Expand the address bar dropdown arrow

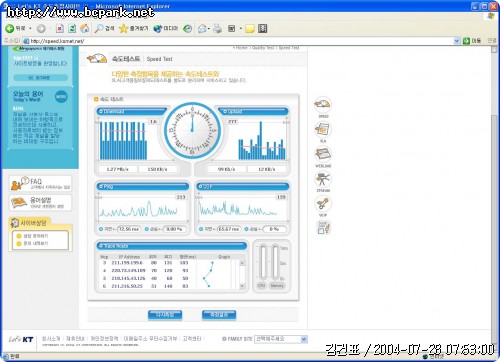point(457,41)
